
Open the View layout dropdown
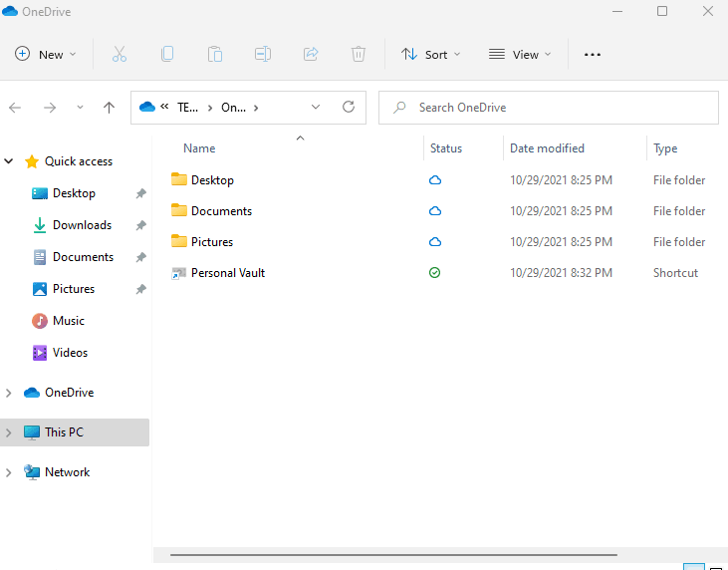[520, 55]
